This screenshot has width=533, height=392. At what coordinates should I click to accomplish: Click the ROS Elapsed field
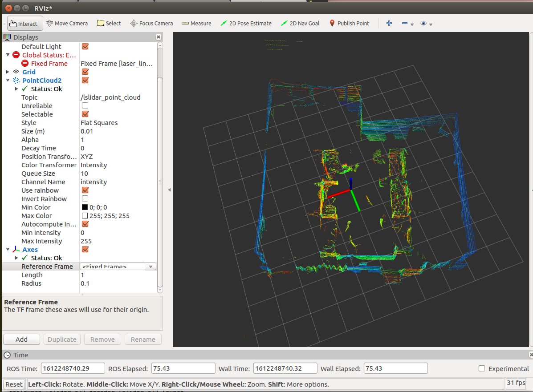pos(183,368)
